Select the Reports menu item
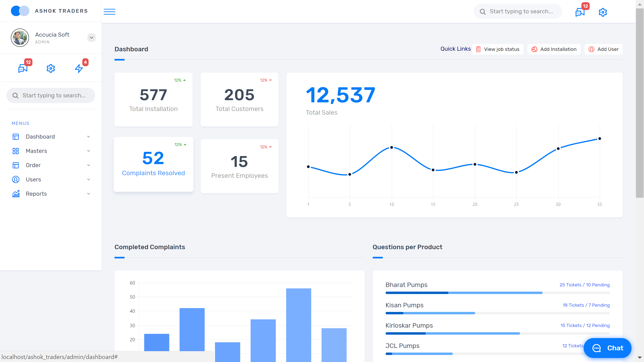Screen dimensions: 644x362 coord(36,194)
